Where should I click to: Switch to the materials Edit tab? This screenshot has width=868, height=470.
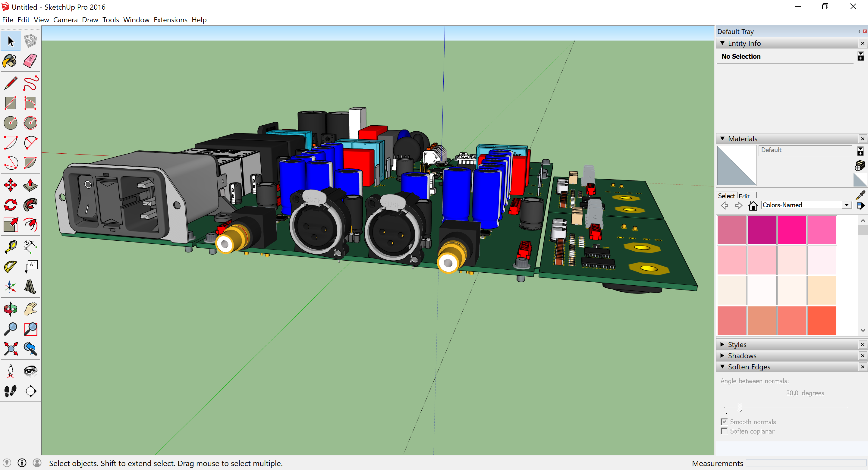point(744,196)
